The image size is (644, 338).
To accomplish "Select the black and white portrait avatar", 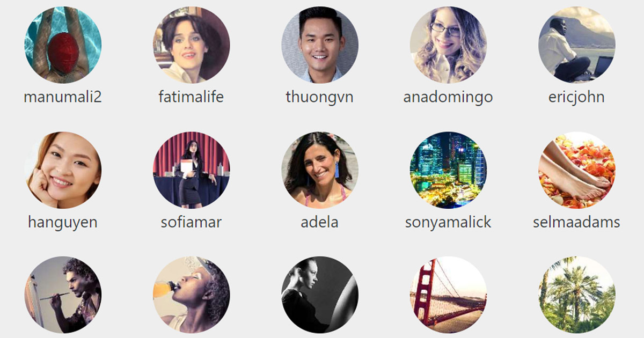I will [320, 295].
